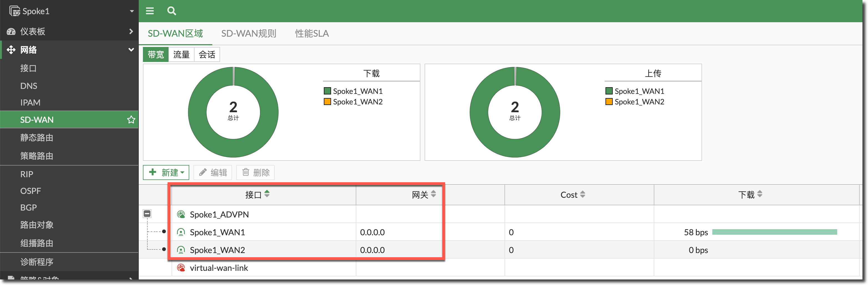Open 静态路由 in the sidebar

(36, 137)
